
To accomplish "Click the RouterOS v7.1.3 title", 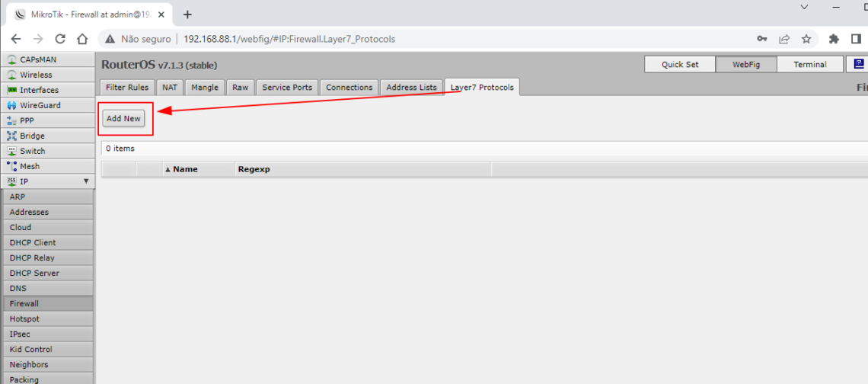I will 159,65.
